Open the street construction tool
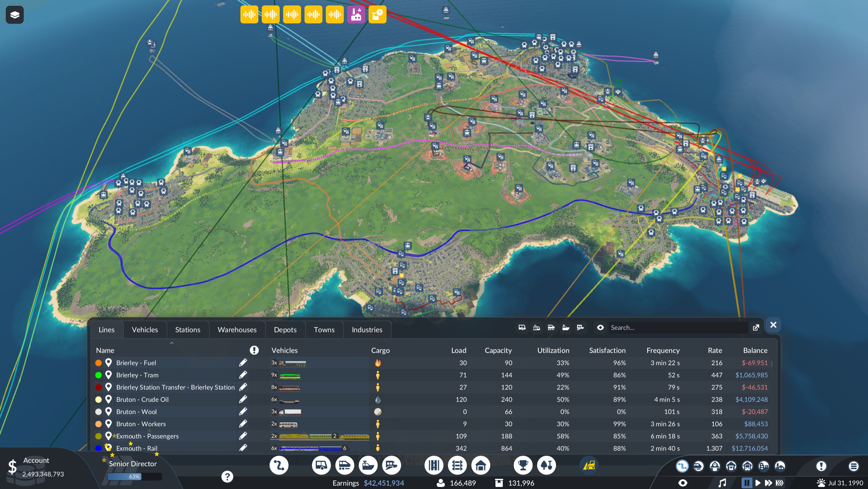 tap(434, 465)
